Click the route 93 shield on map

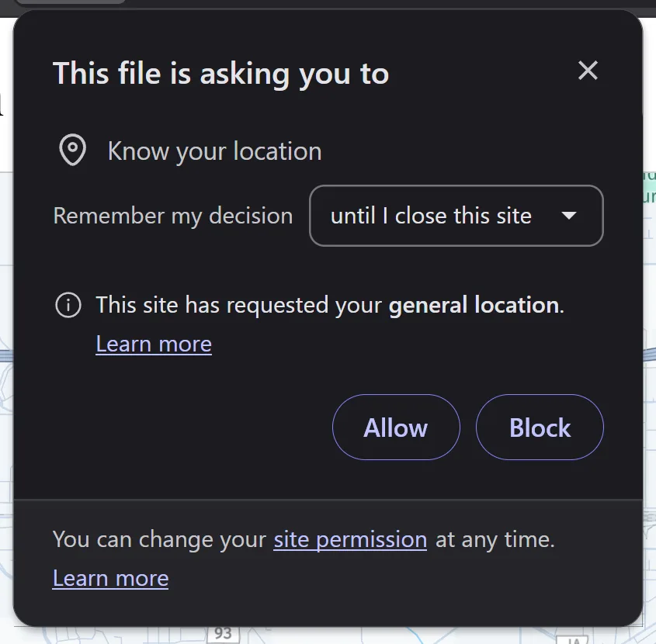click(223, 634)
